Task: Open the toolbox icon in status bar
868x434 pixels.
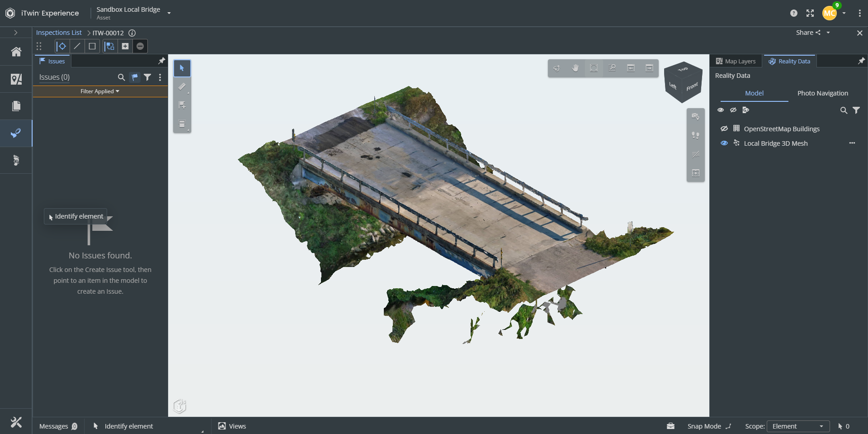Action: point(671,426)
